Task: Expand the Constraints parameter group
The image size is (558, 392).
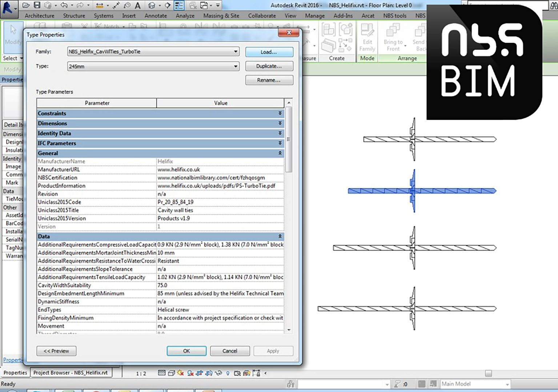Action: (x=280, y=113)
